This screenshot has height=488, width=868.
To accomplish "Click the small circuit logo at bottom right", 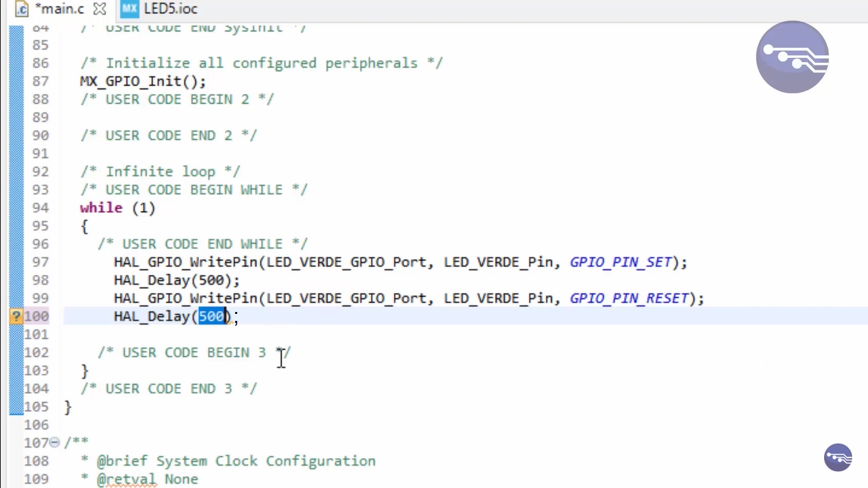I will coord(837,457).
